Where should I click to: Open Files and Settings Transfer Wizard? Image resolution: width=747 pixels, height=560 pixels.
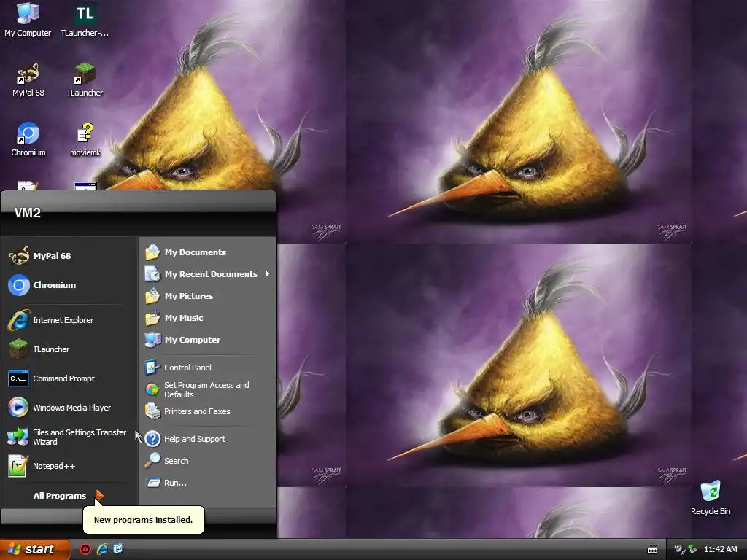(x=69, y=437)
